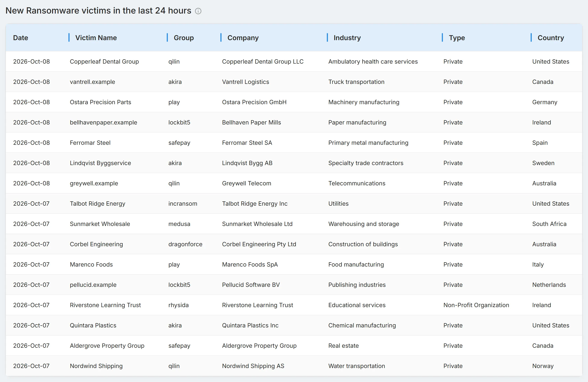The image size is (588, 382).
Task: Select Talbot Ridge Energy Inc company cell
Action: pyautogui.click(x=255, y=204)
